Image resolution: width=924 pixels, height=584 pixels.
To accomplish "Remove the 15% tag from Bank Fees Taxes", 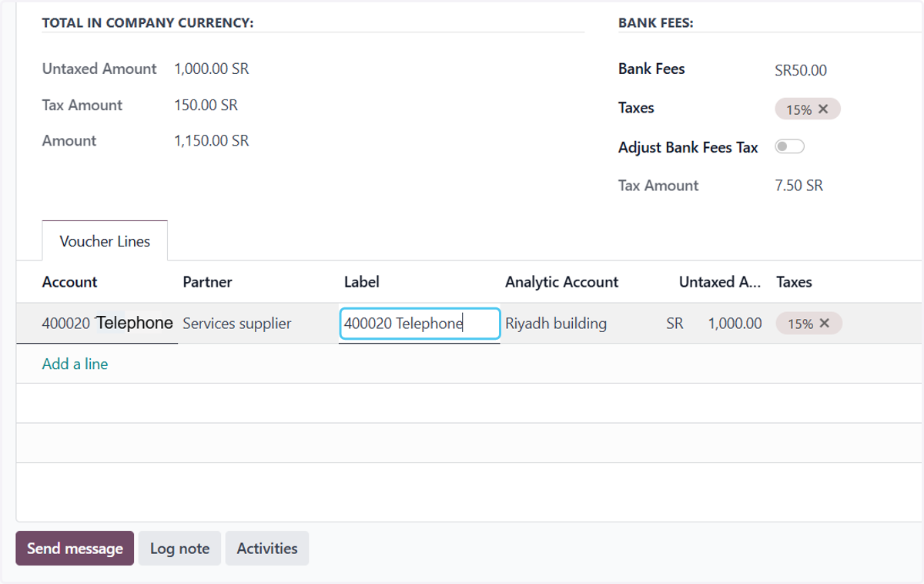I will (823, 109).
